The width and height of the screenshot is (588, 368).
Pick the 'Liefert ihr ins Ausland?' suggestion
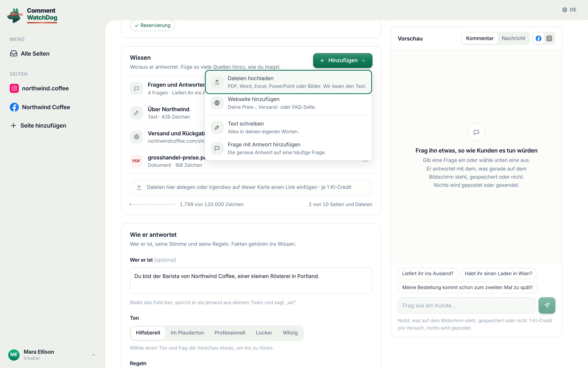pyautogui.click(x=428, y=273)
